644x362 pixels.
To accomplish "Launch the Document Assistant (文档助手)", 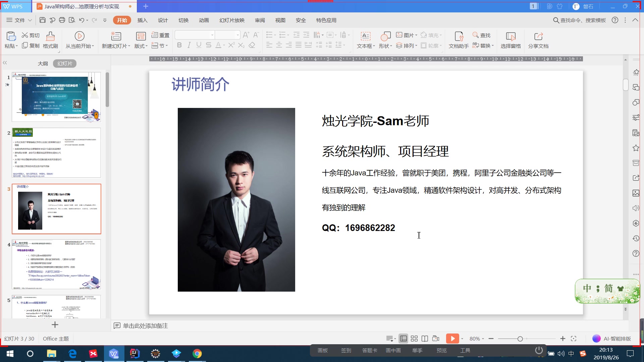I will click(458, 40).
